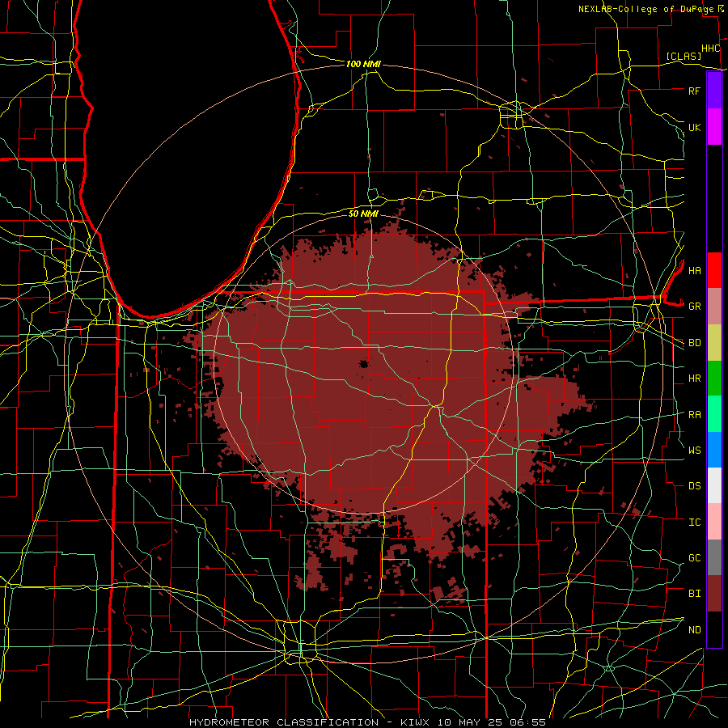Pick the yellow BD legend swatch
Screen dimensions: 728x728
(x=714, y=343)
